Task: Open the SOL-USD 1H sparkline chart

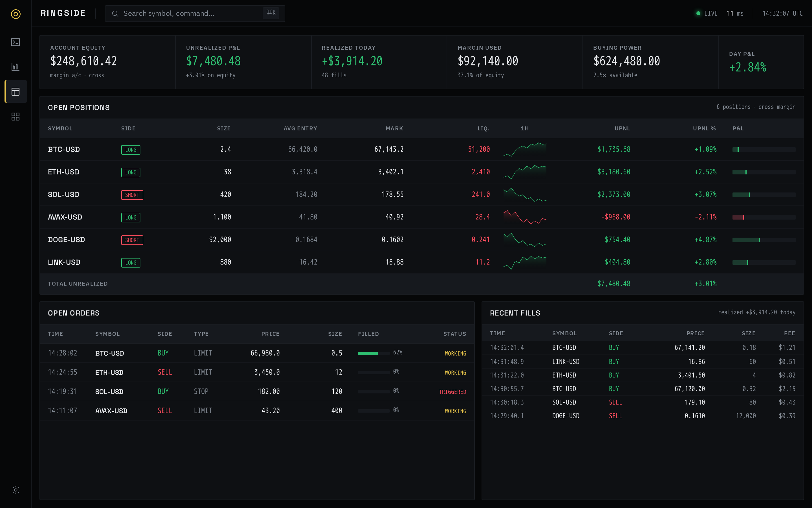Action: coord(525,194)
